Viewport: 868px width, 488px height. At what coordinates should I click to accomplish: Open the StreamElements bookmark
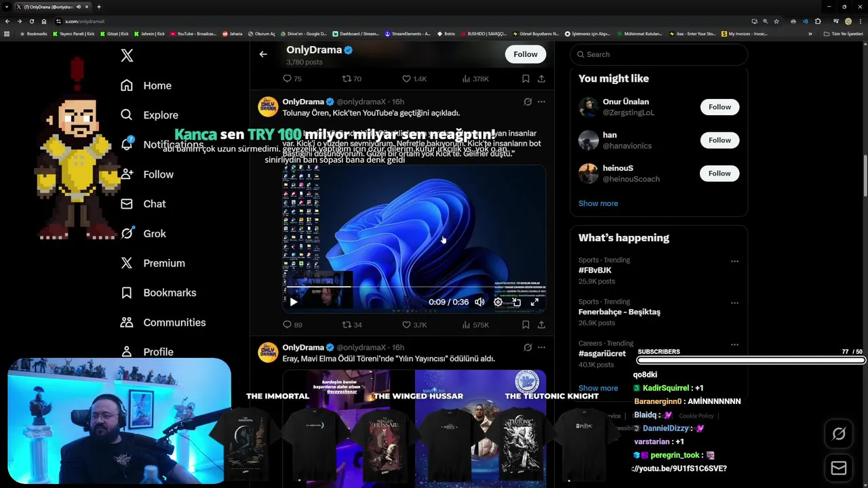point(408,33)
